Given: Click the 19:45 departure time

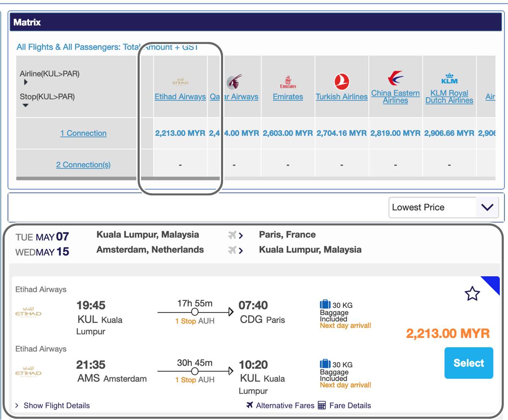Looking at the screenshot, I should pyautogui.click(x=91, y=305).
